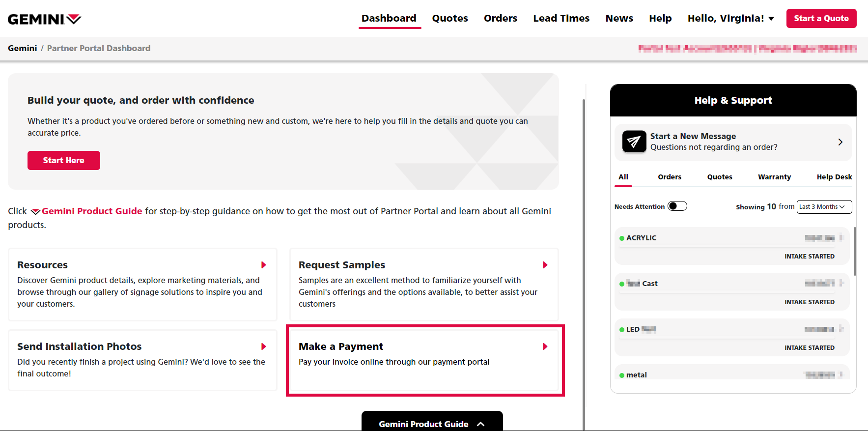The height and width of the screenshot is (431, 868).
Task: Click the Start Here button
Action: [x=64, y=160]
